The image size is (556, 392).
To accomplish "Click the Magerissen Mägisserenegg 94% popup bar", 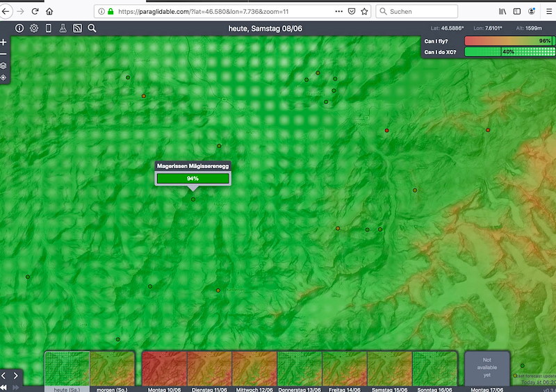I will click(x=193, y=179).
